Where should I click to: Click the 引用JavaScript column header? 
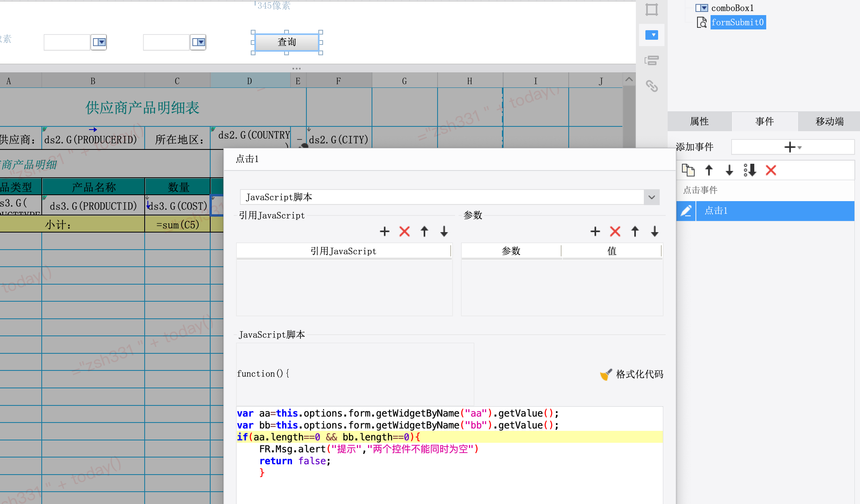[344, 251]
